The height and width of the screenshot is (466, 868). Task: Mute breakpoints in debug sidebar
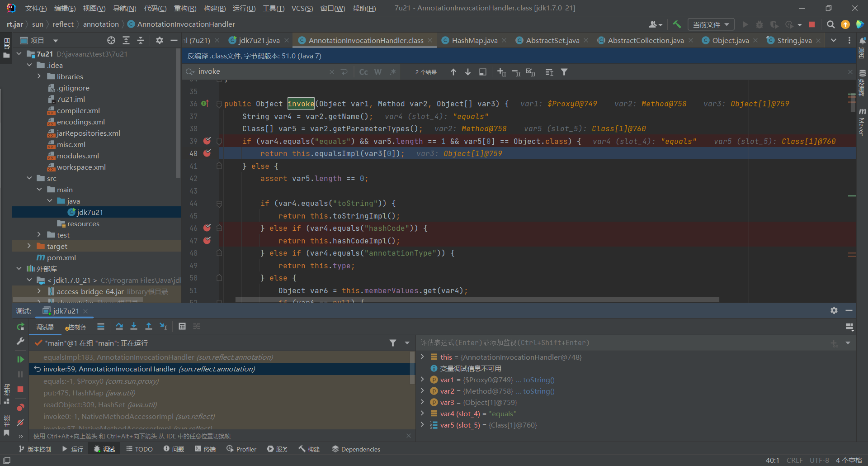[x=20, y=423]
